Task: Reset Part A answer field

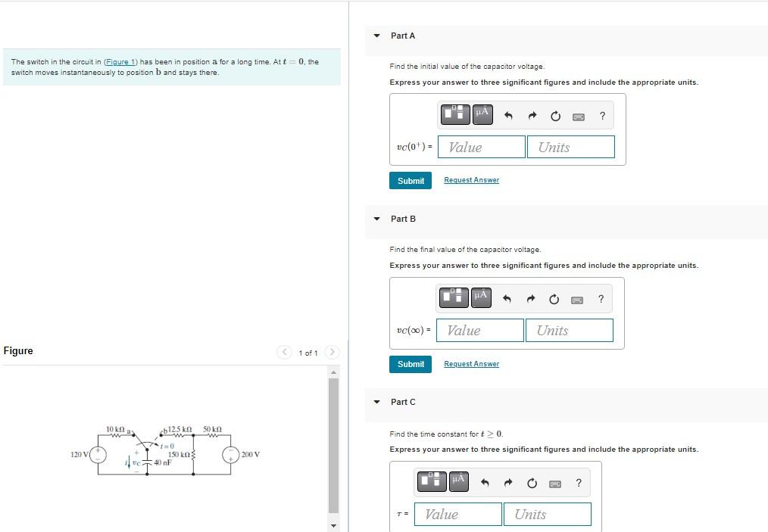Action: (555, 116)
